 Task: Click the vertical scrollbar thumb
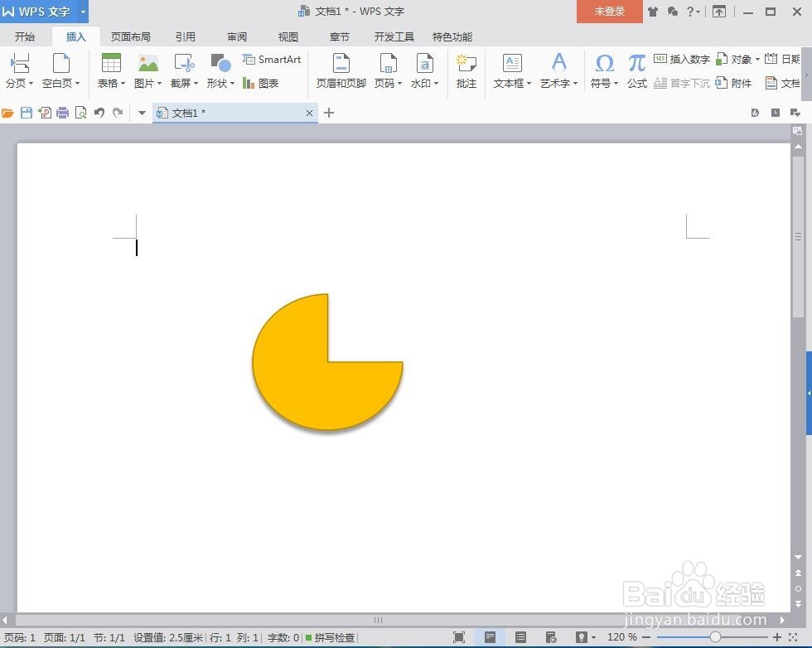click(798, 235)
